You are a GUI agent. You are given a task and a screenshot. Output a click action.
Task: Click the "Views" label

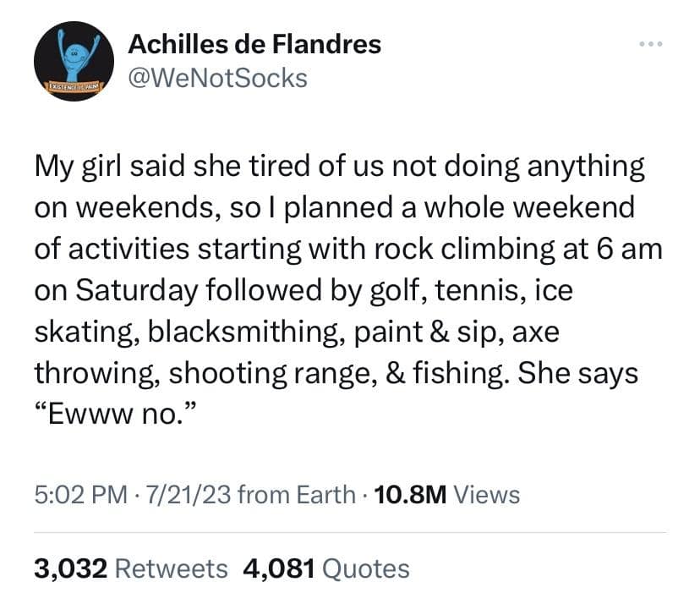click(487, 494)
